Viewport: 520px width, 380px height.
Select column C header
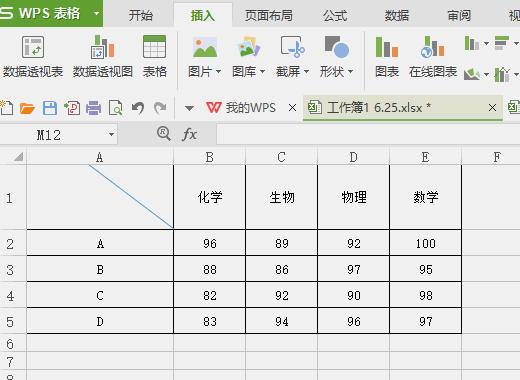pyautogui.click(x=281, y=157)
